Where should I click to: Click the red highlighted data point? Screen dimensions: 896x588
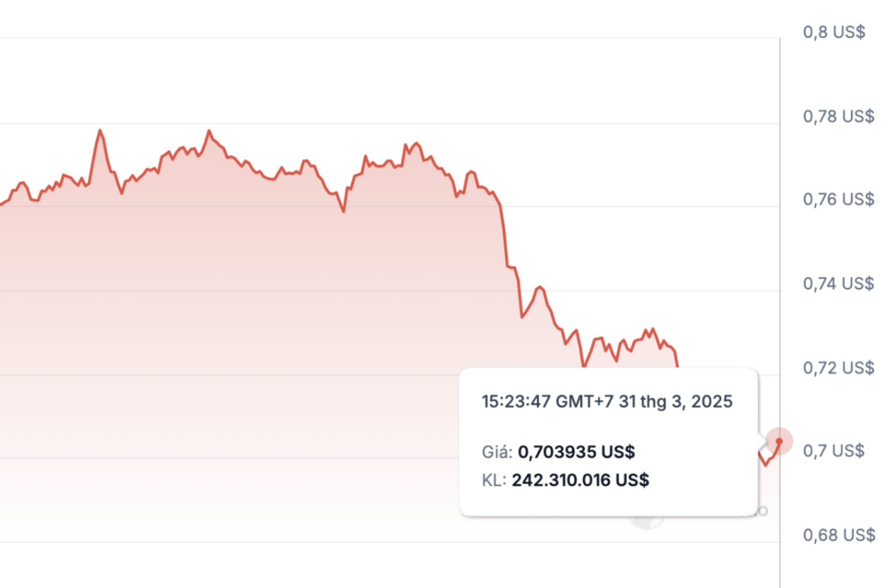pyautogui.click(x=779, y=442)
